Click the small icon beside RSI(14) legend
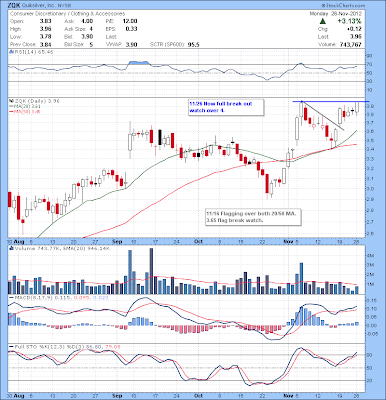This screenshot has width=386, height=400. click(x=11, y=52)
